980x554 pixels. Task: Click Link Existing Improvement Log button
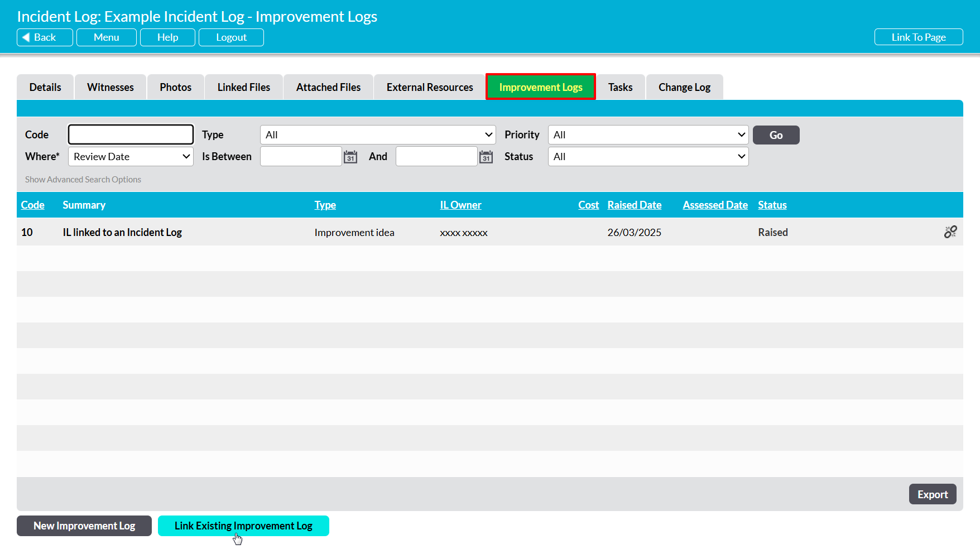[243, 526]
